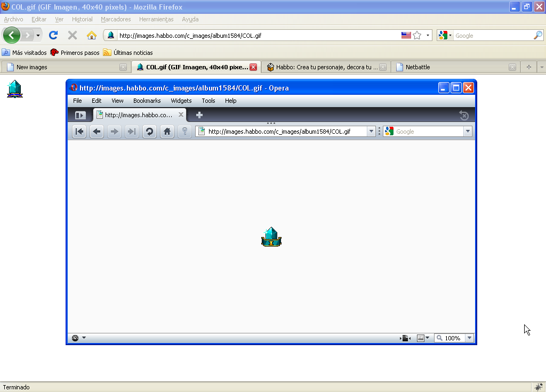Open Opera's address bar dropdown arrow

pyautogui.click(x=371, y=132)
